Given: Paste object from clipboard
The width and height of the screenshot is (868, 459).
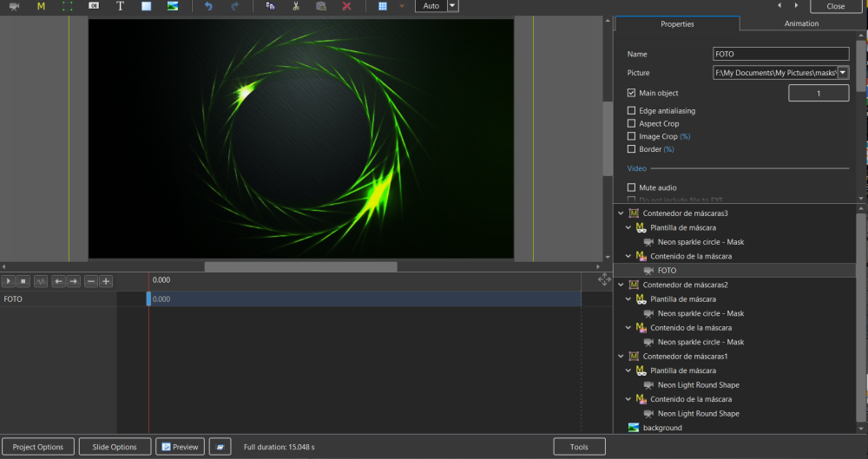Looking at the screenshot, I should (321, 6).
